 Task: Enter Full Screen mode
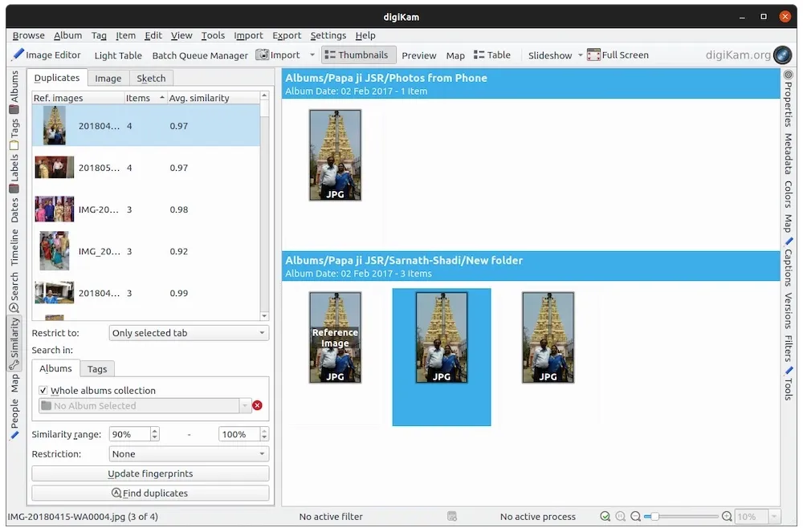[618, 55]
